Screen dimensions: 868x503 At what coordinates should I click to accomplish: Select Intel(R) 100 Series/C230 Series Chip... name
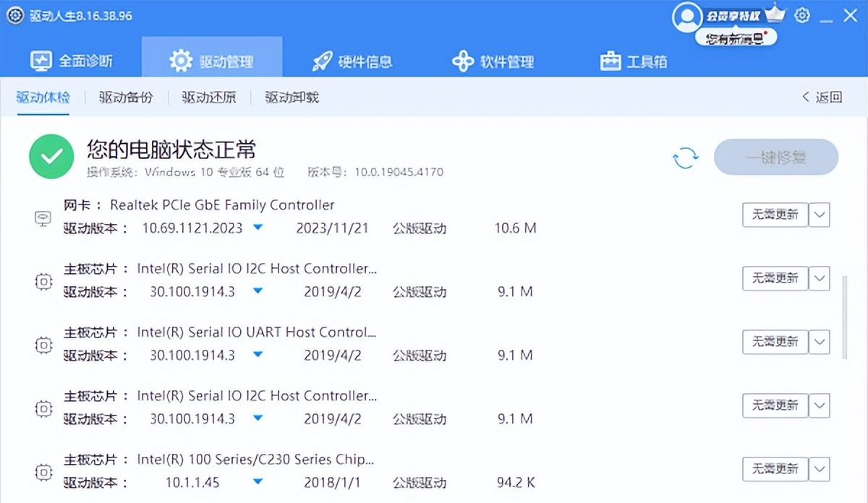click(x=256, y=460)
